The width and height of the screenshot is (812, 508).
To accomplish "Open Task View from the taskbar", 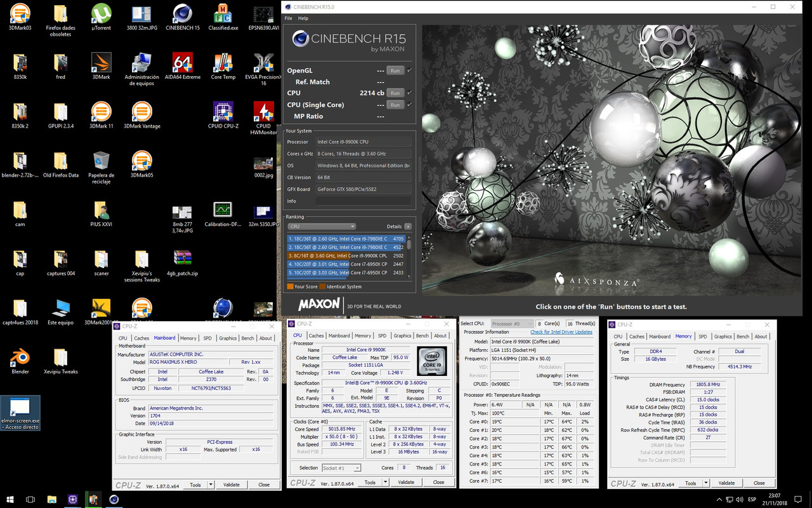I will (30, 500).
